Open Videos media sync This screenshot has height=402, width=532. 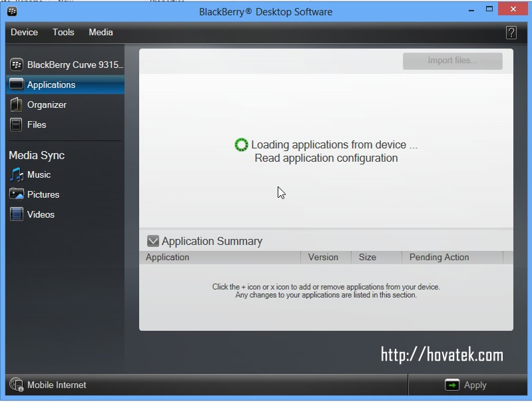tap(41, 215)
